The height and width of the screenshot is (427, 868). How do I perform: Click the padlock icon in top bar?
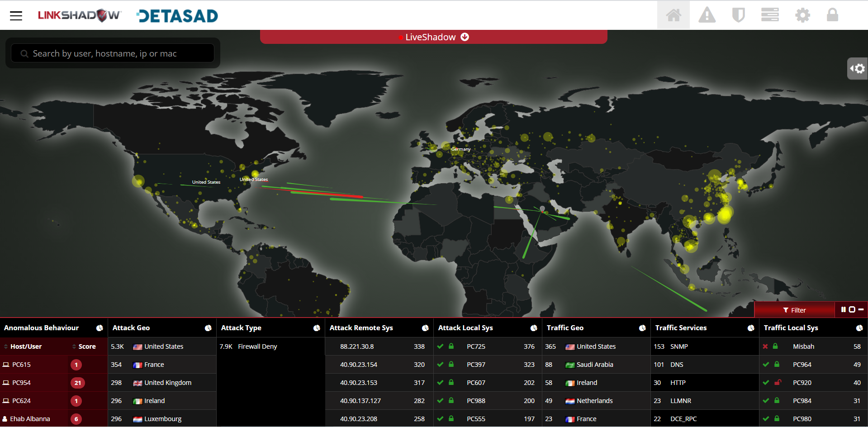click(x=832, y=15)
